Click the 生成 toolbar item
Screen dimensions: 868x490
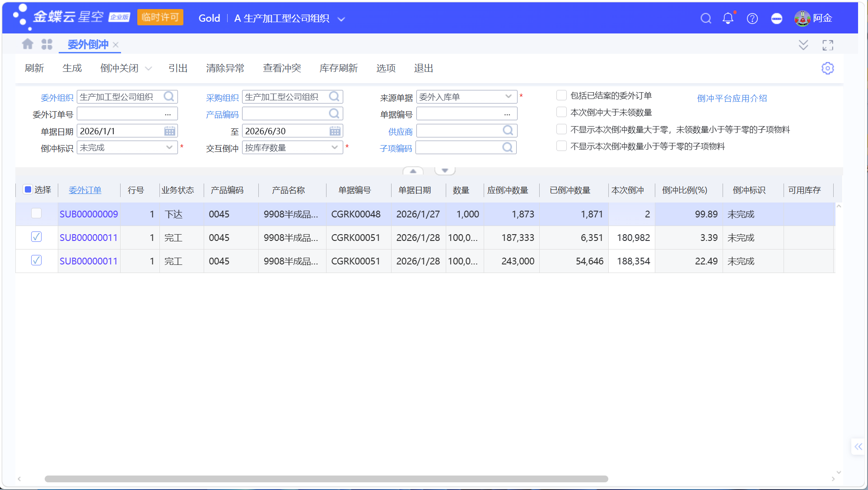click(72, 68)
